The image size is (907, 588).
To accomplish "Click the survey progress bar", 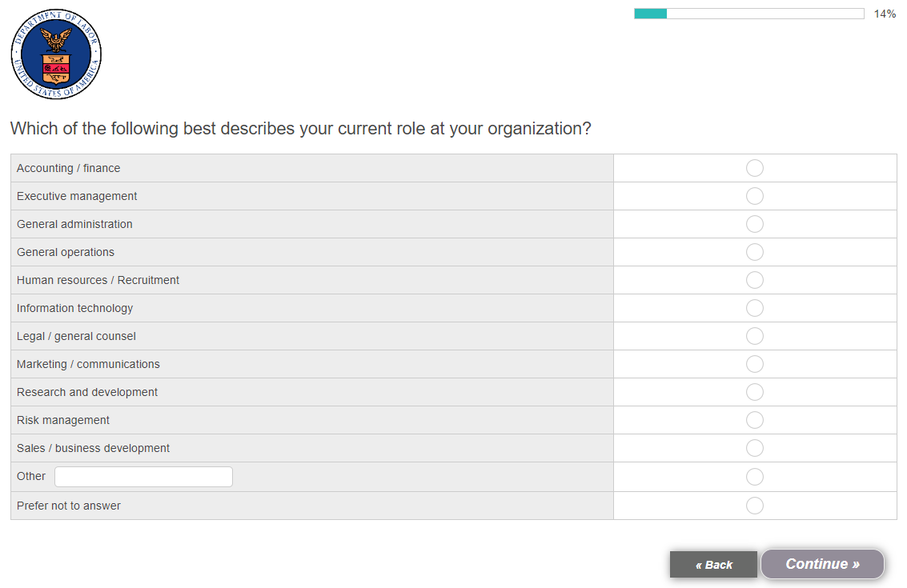I will (x=748, y=14).
